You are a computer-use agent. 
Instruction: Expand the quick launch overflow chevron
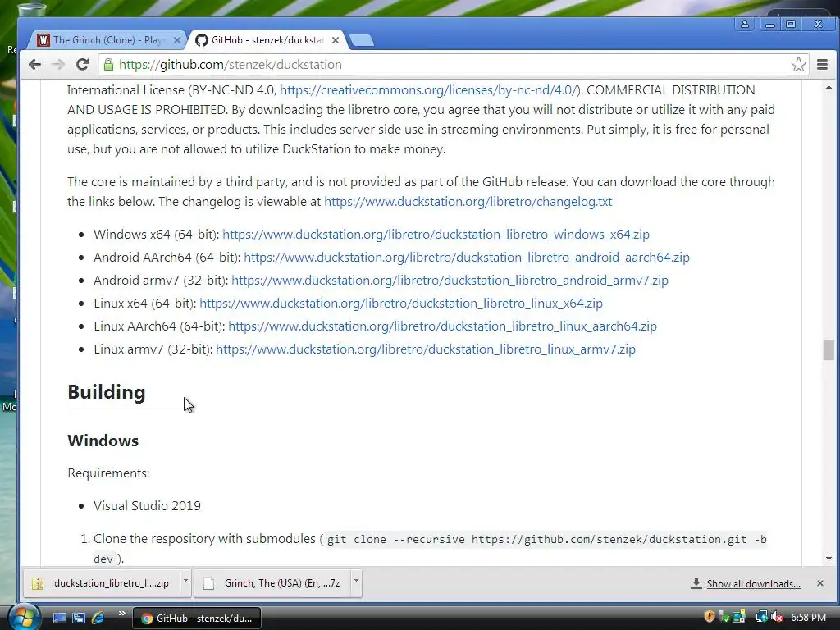pyautogui.click(x=121, y=614)
